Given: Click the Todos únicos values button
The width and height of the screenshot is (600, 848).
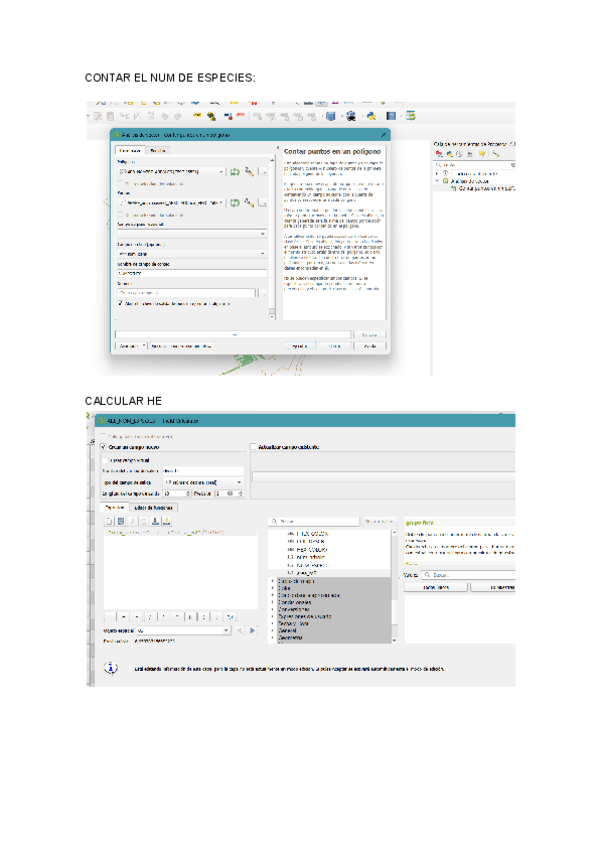Looking at the screenshot, I should point(436,587).
